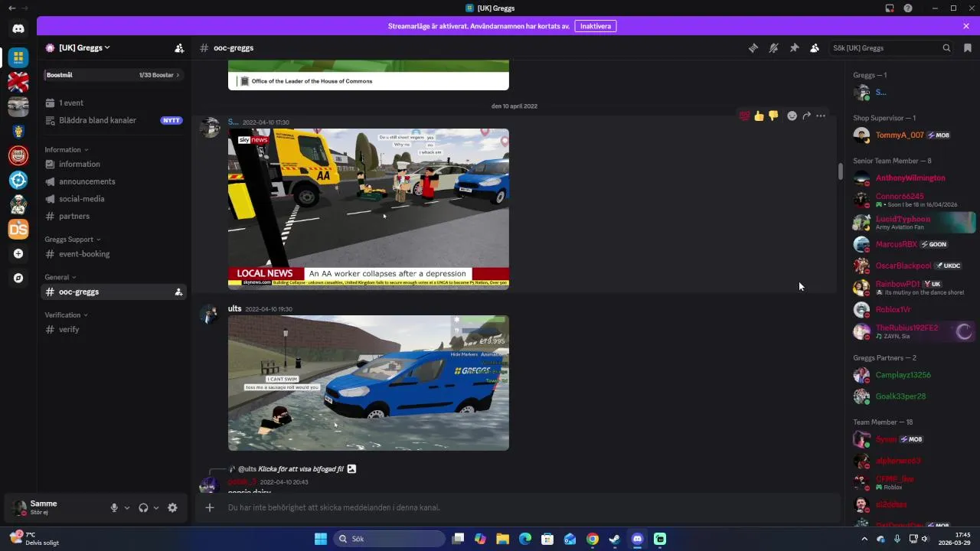Screen dimensions: 980x551
Task: Click create invite icon on ooc-greggs channel
Action: click(x=178, y=292)
